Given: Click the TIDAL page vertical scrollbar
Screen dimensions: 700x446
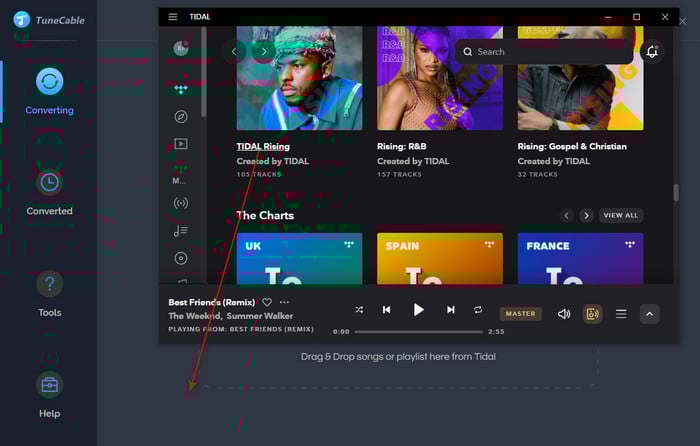Looking at the screenshot, I should pos(676,193).
